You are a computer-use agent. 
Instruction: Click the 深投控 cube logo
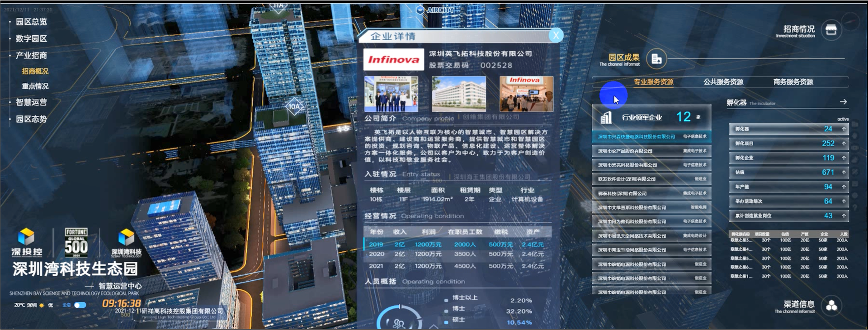[x=26, y=242]
